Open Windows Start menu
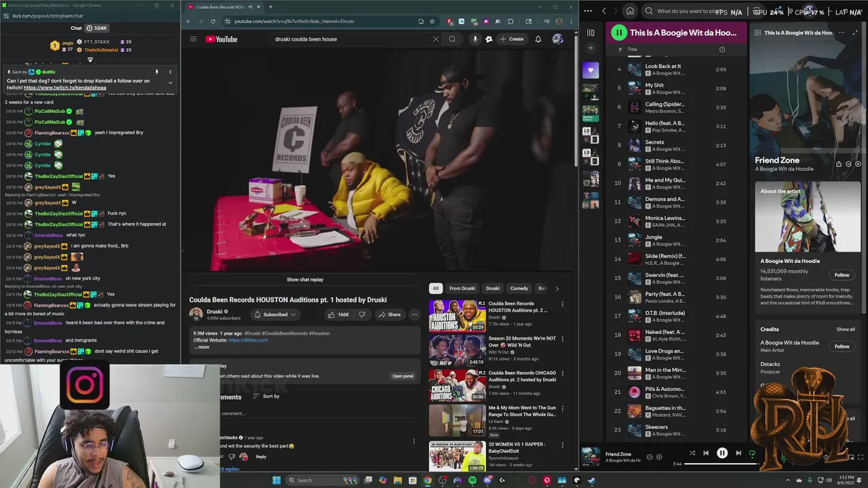The width and height of the screenshot is (868, 488). pos(276,481)
